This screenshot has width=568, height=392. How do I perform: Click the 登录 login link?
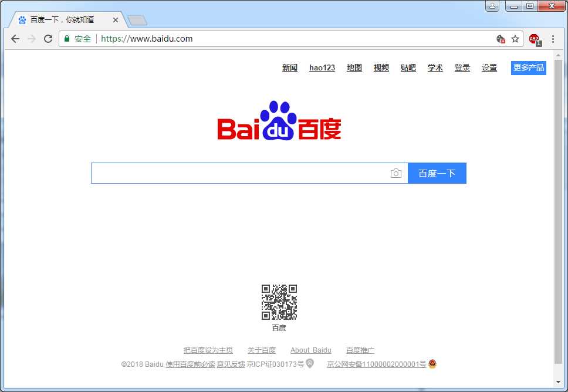462,67
